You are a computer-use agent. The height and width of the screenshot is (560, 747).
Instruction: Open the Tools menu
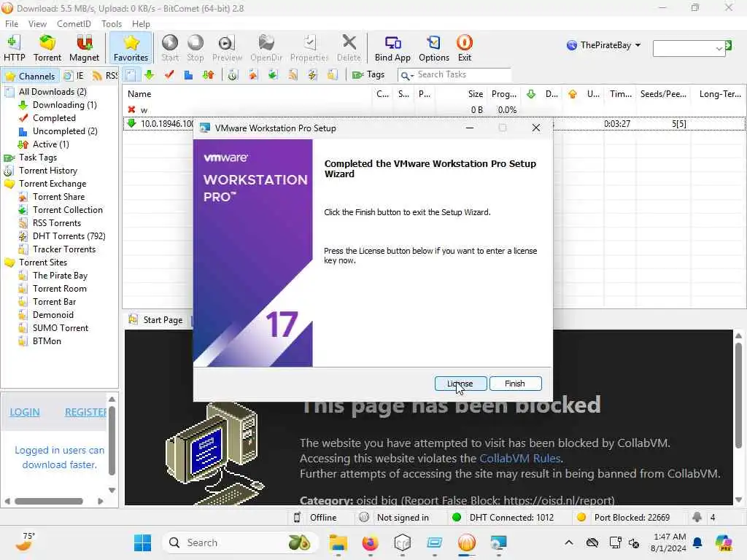(x=112, y=24)
